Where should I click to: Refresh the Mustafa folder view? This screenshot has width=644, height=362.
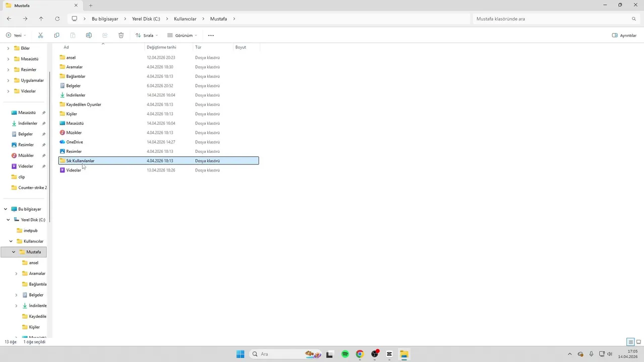57,19
